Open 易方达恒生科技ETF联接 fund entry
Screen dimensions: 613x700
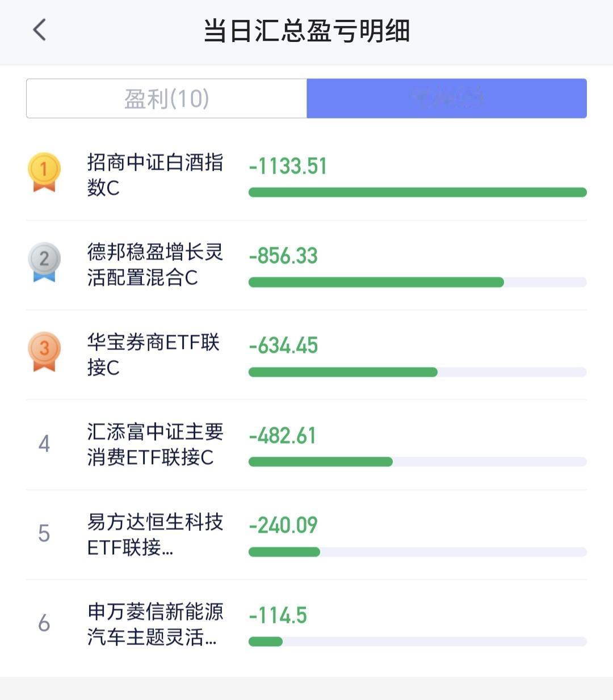pyautogui.click(x=155, y=534)
